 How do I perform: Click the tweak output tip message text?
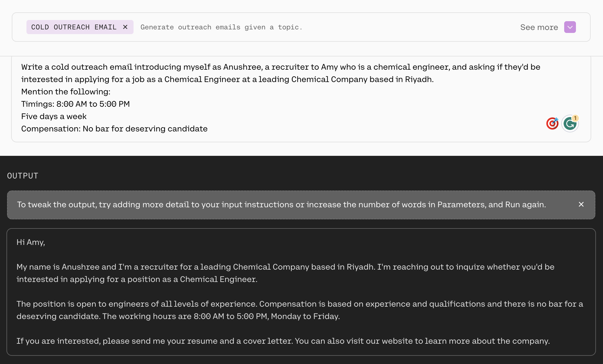[x=281, y=205]
